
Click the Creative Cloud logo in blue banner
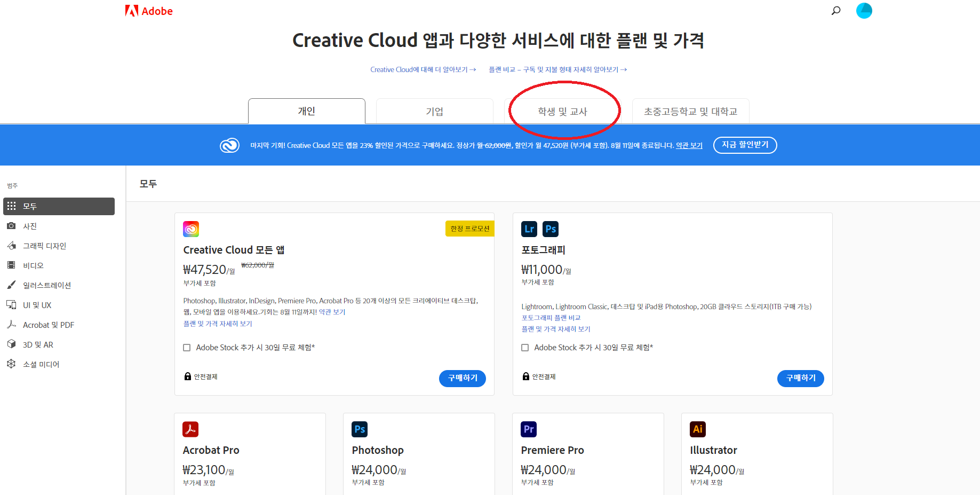229,145
